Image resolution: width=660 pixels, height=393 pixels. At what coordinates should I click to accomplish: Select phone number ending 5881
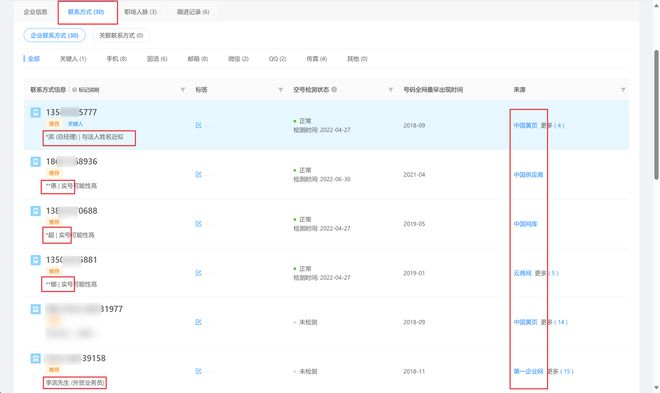(x=72, y=260)
